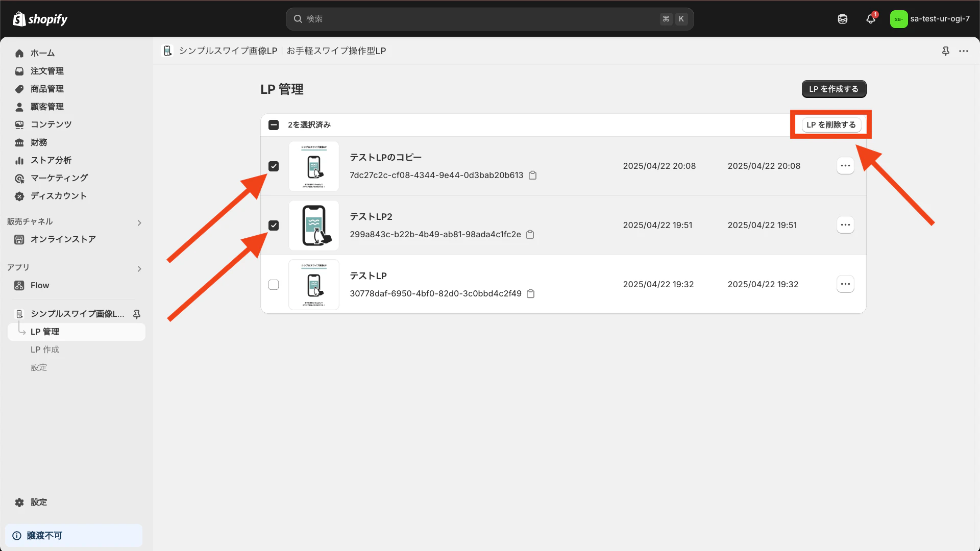Open the sa-test-ur-ogi-7 account avatar

coord(898,19)
